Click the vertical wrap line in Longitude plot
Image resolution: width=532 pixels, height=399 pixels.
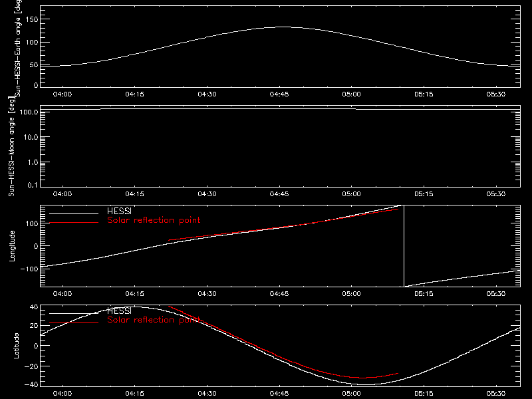coord(404,246)
